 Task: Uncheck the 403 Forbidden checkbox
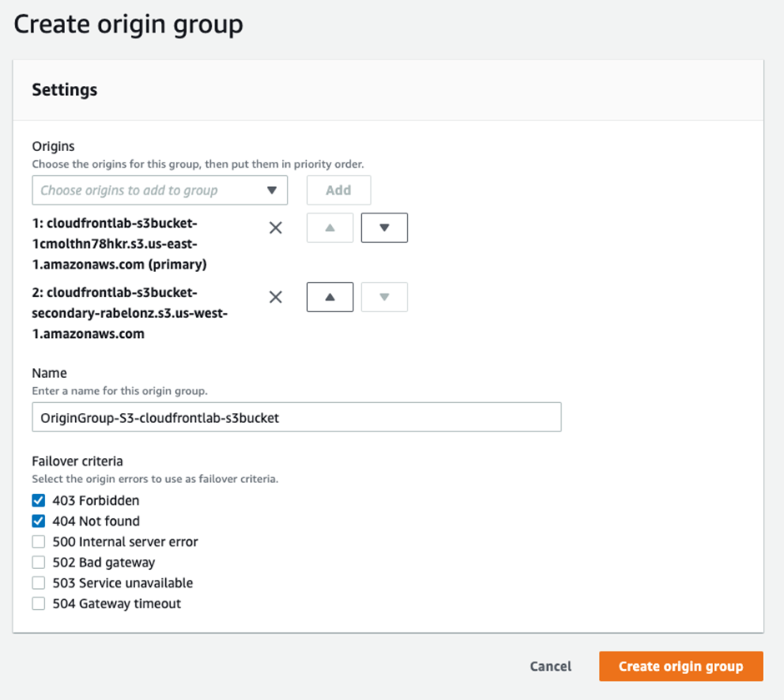[38, 501]
